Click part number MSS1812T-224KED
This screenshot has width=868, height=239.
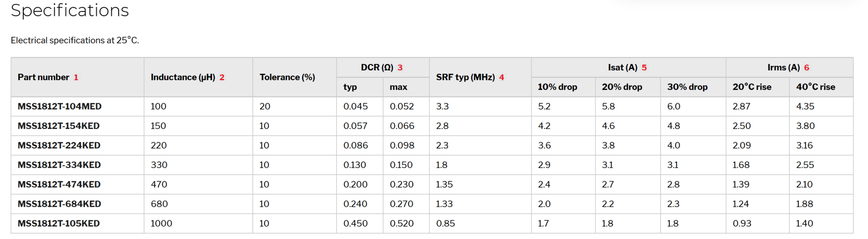[x=59, y=145]
